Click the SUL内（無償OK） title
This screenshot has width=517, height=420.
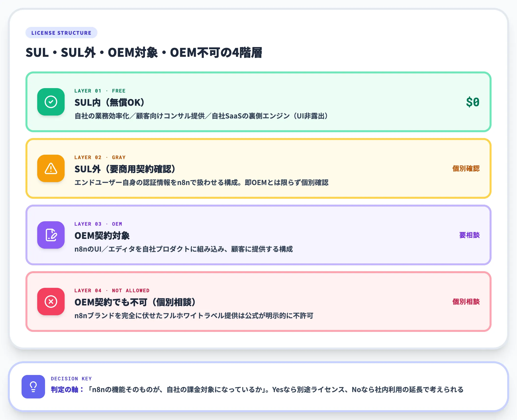[x=109, y=102]
